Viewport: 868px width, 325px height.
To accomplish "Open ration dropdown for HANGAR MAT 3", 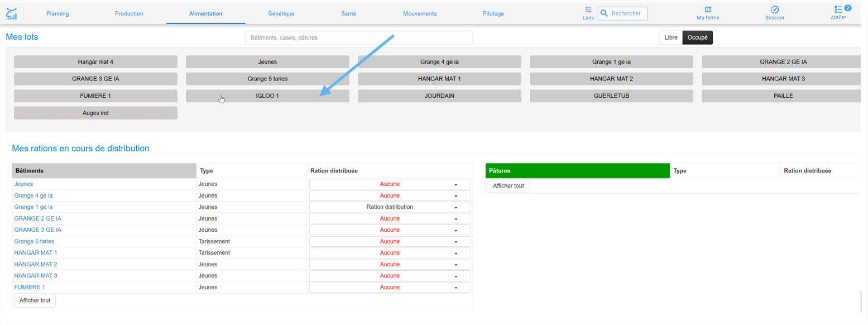I will pyautogui.click(x=390, y=276).
